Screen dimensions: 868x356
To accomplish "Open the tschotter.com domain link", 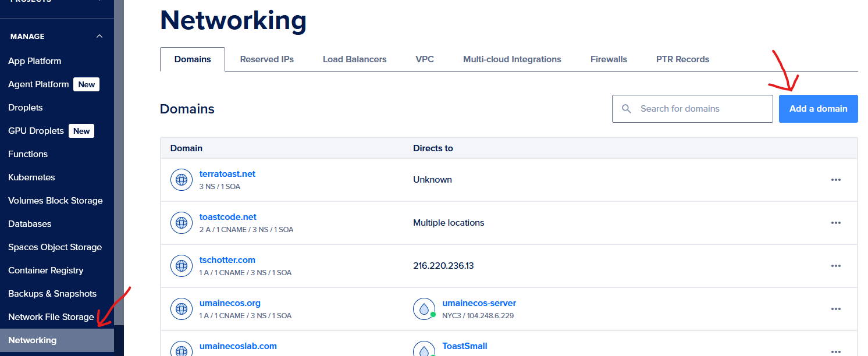I will click(x=227, y=260).
